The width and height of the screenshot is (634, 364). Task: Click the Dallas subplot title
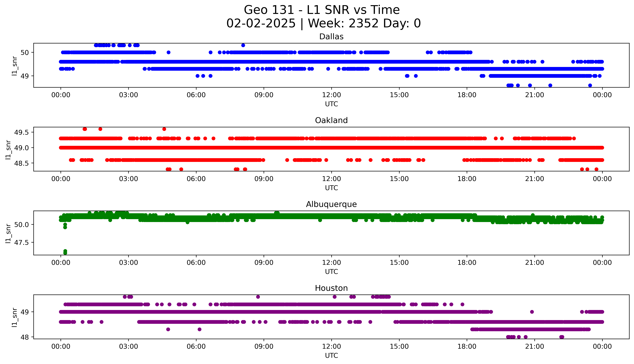(x=331, y=37)
